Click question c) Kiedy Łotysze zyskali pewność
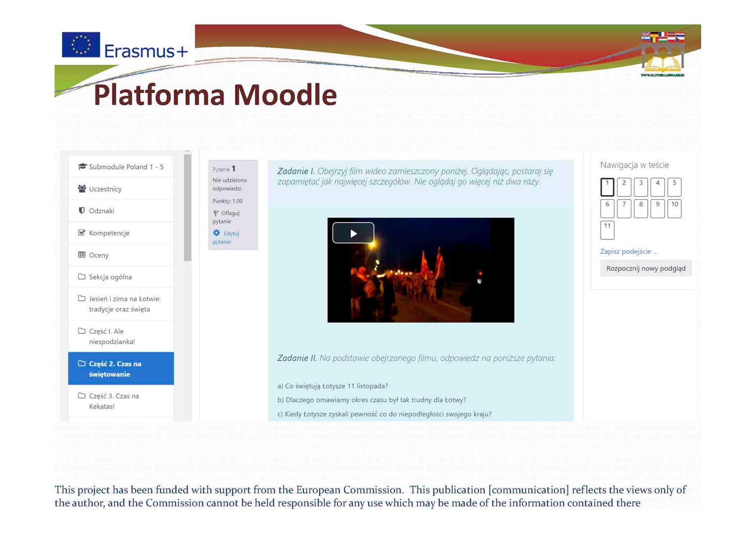 click(x=384, y=414)
